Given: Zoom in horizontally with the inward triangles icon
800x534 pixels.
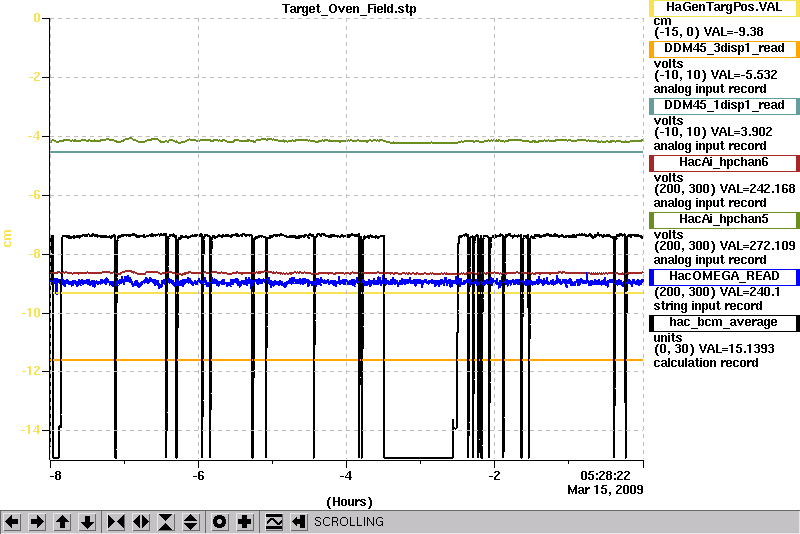Looking at the screenshot, I should (116, 522).
